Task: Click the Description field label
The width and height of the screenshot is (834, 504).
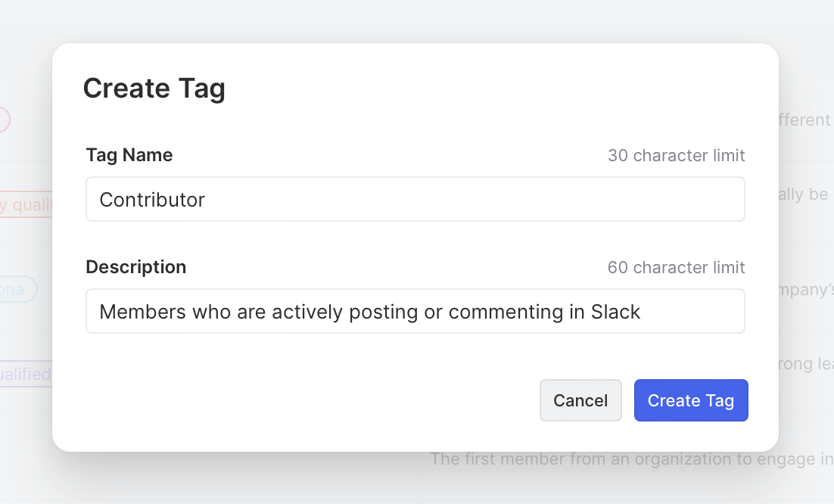Action: (135, 267)
